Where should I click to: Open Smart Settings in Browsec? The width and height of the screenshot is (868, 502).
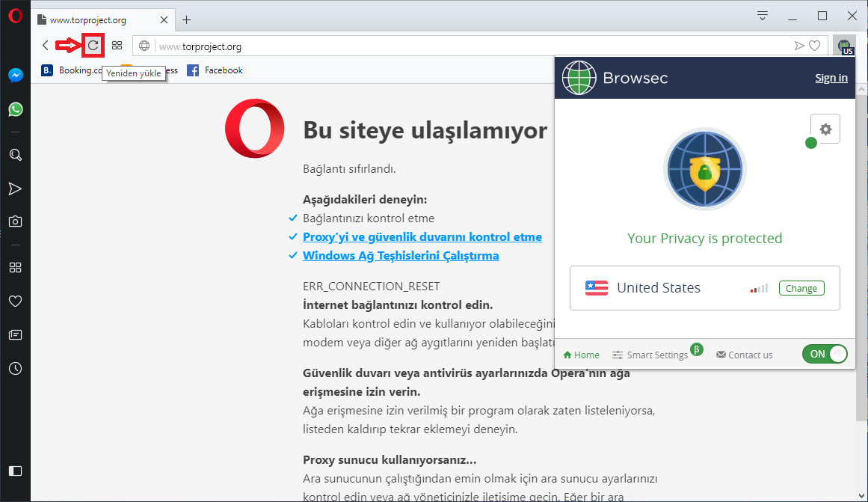[650, 355]
